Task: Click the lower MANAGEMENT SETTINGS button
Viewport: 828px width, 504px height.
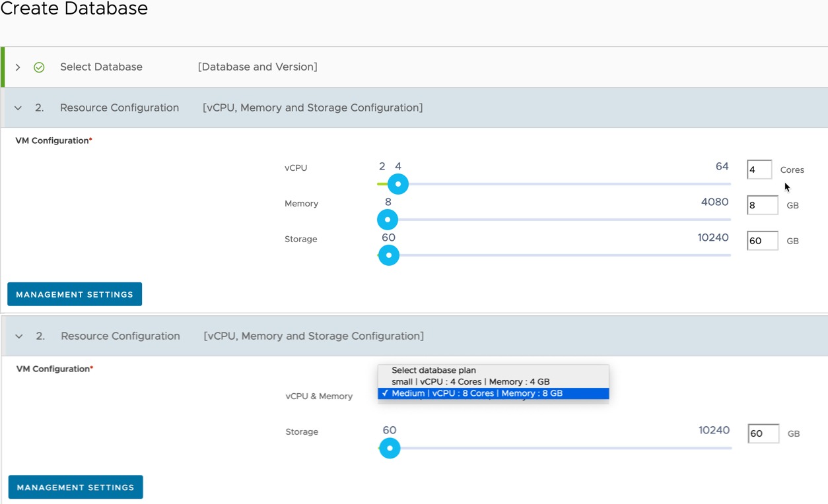Action: [76, 487]
